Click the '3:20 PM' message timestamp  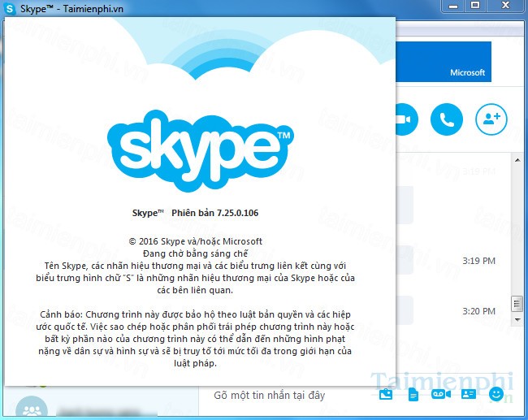(478, 311)
